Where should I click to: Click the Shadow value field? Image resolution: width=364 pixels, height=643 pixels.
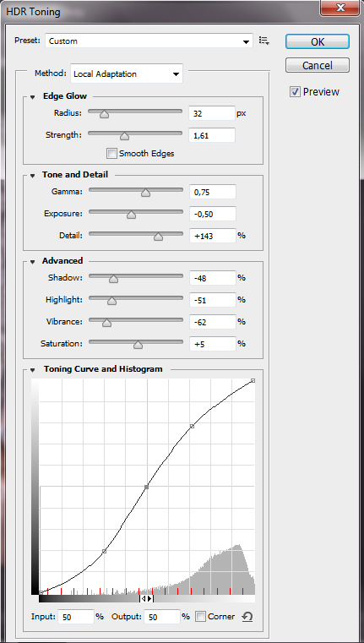[x=213, y=278]
